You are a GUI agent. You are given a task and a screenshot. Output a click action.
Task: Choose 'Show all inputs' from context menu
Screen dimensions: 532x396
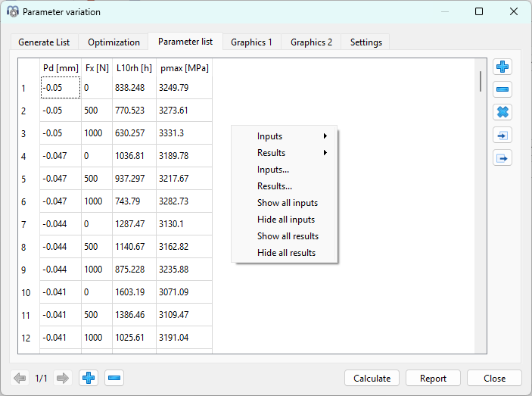coord(287,203)
